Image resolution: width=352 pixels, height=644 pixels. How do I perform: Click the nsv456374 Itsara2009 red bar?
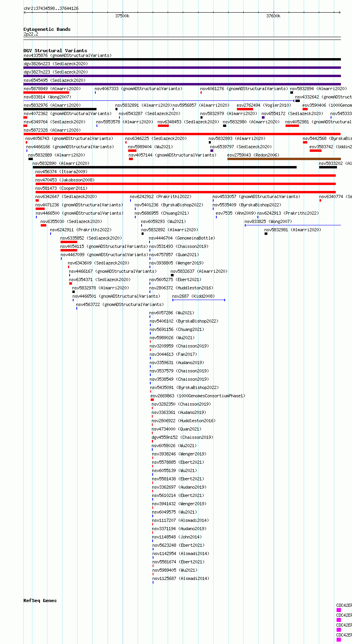185,176
